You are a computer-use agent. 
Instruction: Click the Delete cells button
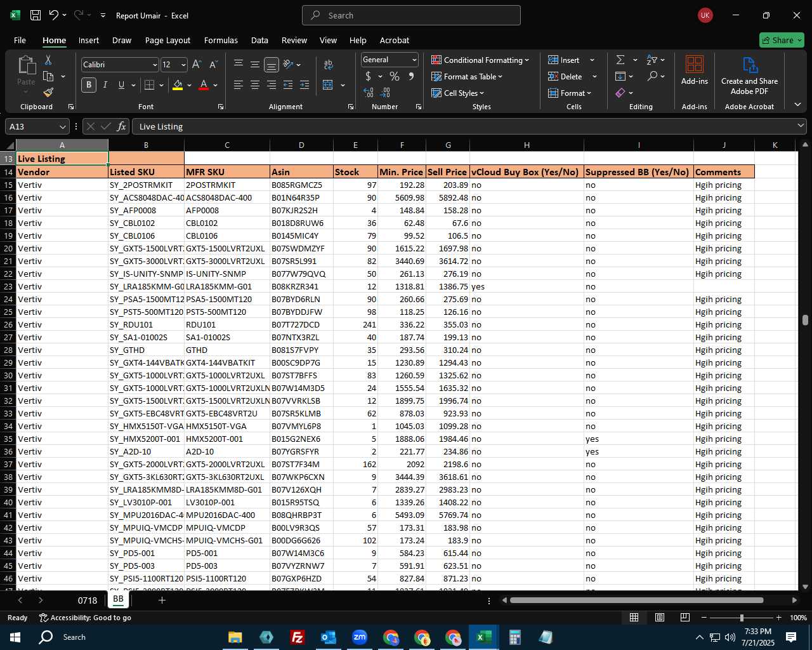[566, 76]
